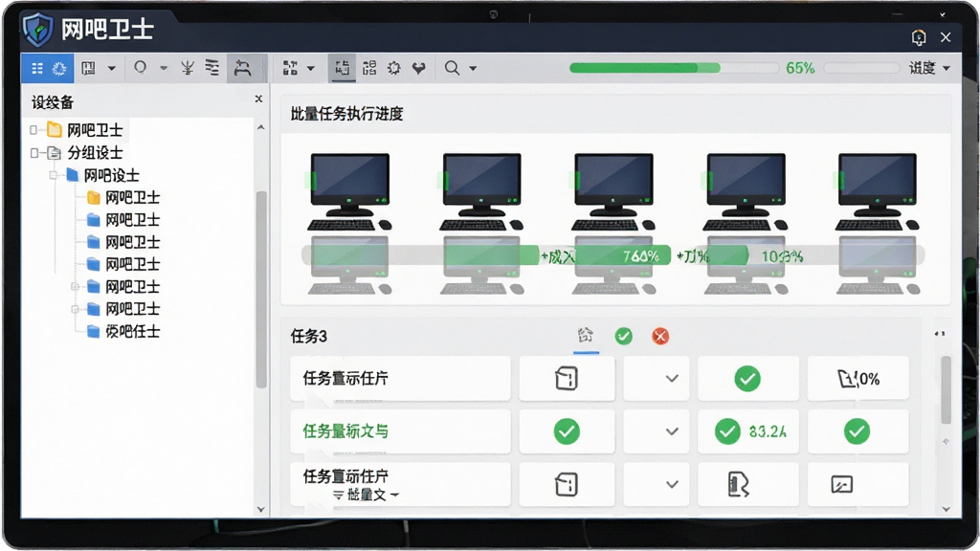Open the dropdown arrow beside panel layout icon
The width and height of the screenshot is (980, 551).
pyautogui.click(x=112, y=68)
